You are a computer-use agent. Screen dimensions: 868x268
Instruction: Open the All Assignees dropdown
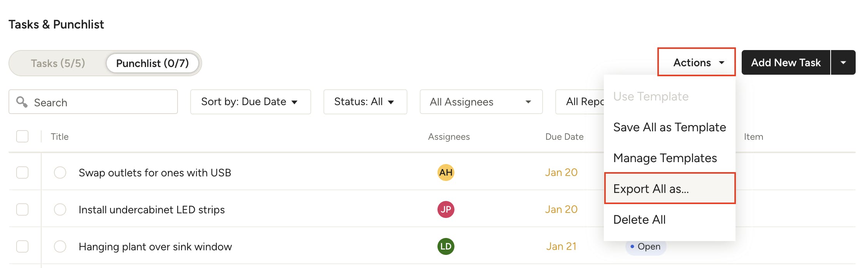pos(481,102)
